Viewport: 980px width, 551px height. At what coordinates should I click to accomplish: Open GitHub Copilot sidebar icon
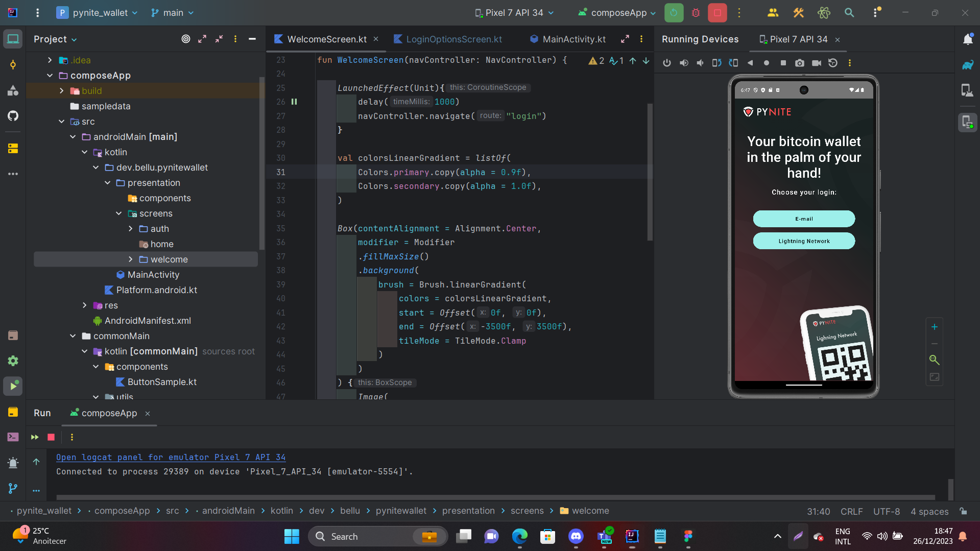(x=13, y=116)
